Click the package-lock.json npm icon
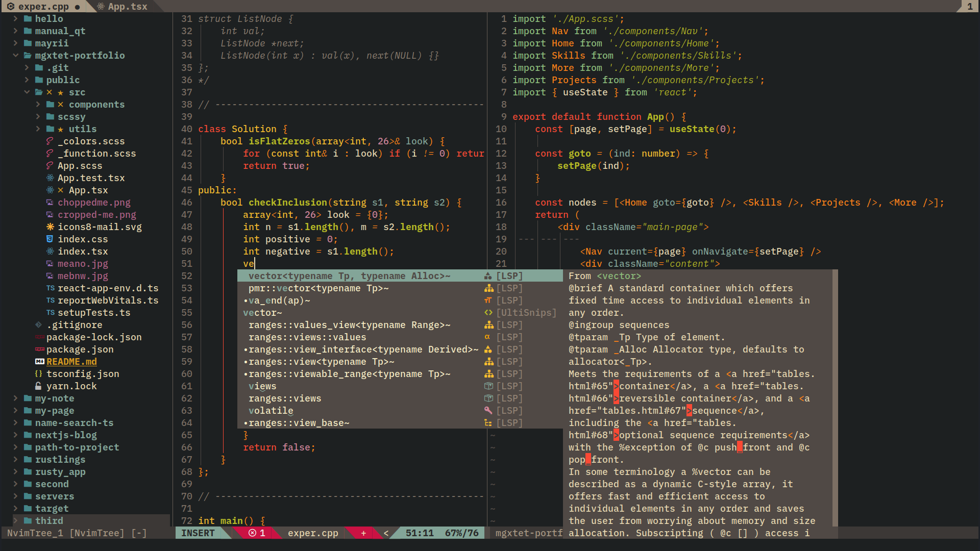This screenshot has width=980, height=551. [39, 337]
